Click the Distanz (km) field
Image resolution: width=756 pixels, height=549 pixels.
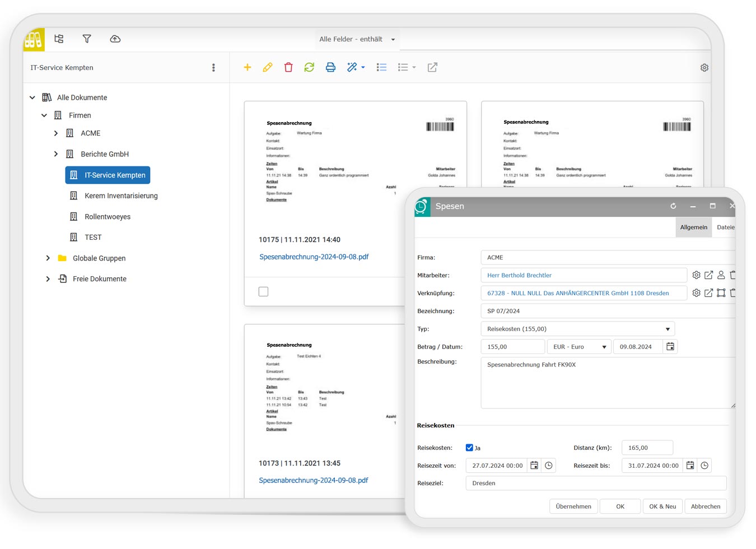(x=647, y=448)
